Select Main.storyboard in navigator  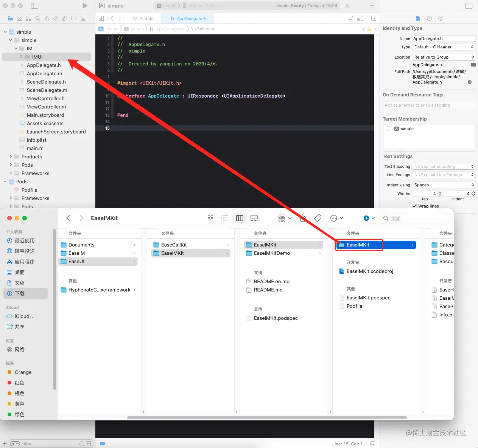click(x=45, y=115)
